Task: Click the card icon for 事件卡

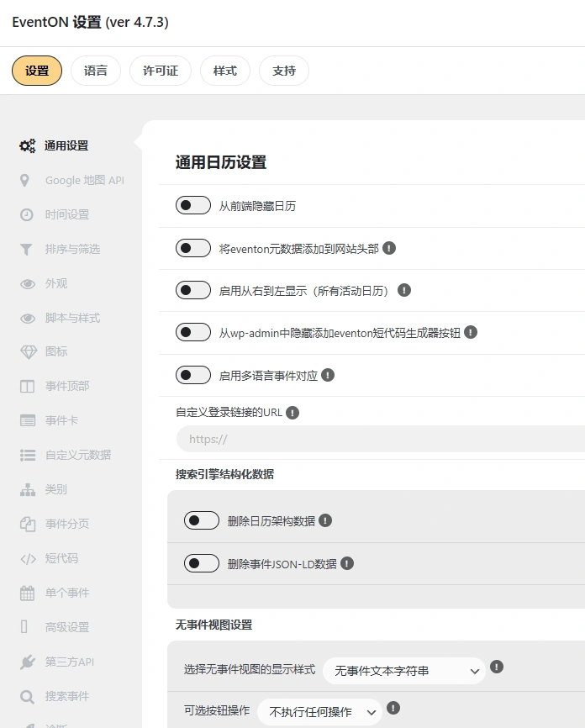Action: click(28, 420)
